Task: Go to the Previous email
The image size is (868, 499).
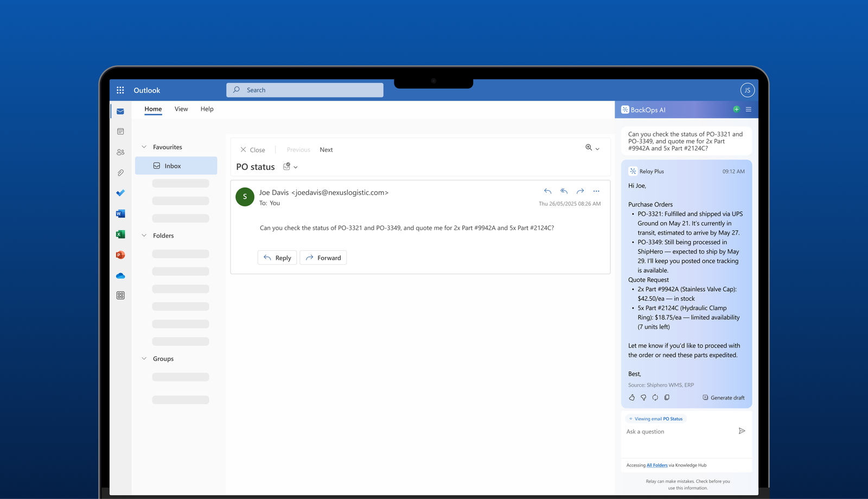Action: 298,150
